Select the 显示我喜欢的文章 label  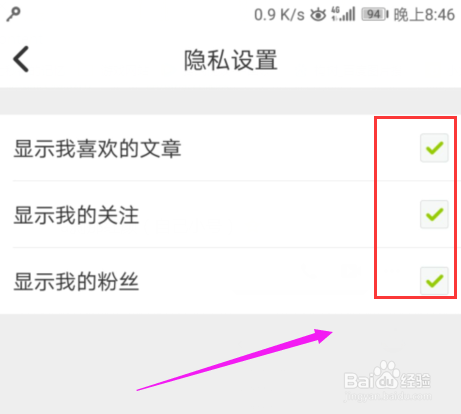(97, 148)
